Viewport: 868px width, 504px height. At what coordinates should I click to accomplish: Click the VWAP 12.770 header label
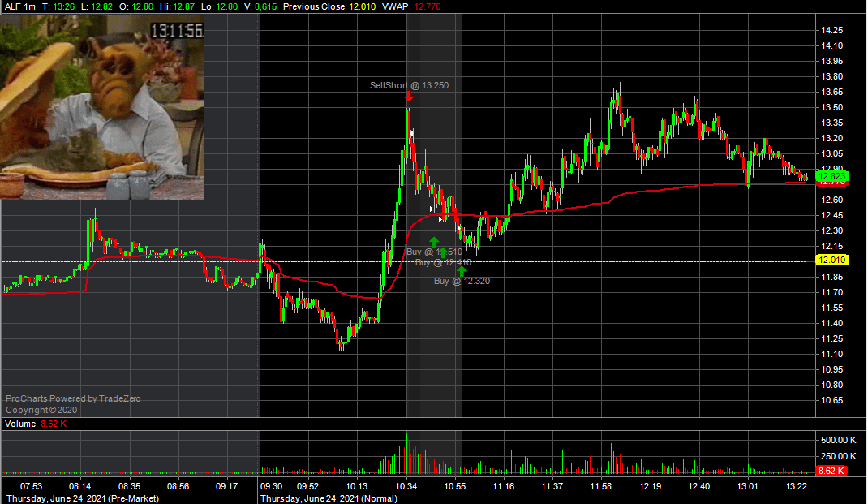coord(411,6)
